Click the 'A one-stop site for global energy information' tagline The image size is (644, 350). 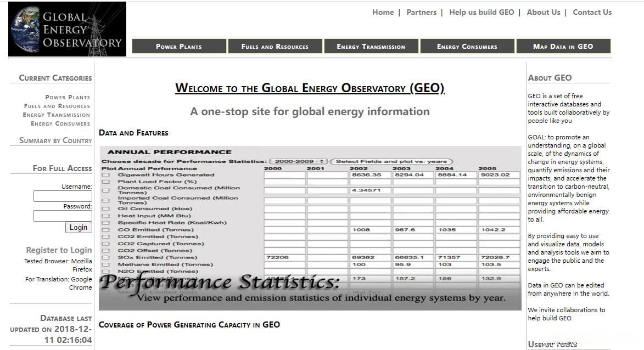310,111
